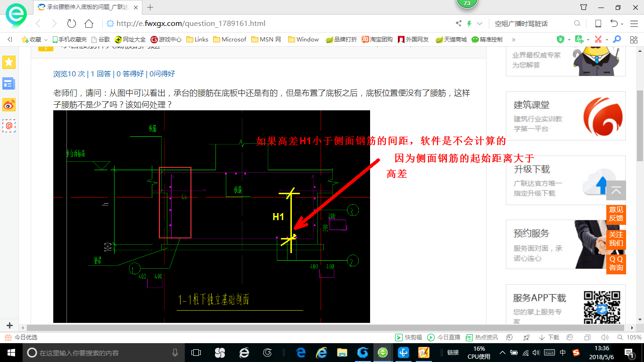This screenshot has width=644, height=362.
Task: Click the red scissors screenshot icon
Action: (x=598, y=39)
